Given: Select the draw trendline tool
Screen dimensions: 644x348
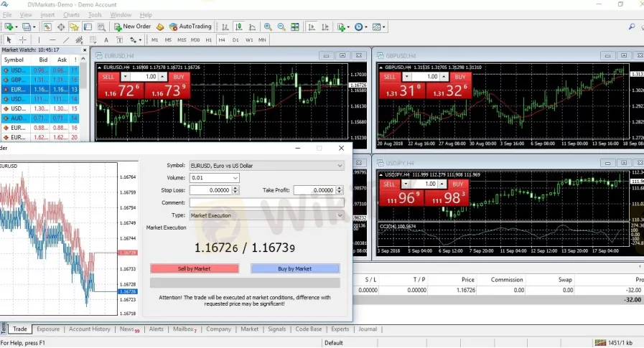Looking at the screenshot, I should click(x=66, y=40).
